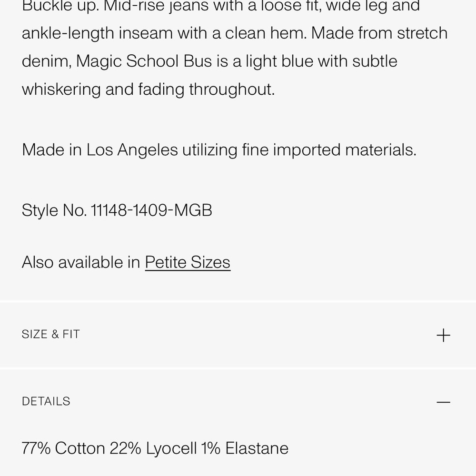Click the 'whiskering and fading throughout' line
The height and width of the screenshot is (476, 476).
point(148,89)
